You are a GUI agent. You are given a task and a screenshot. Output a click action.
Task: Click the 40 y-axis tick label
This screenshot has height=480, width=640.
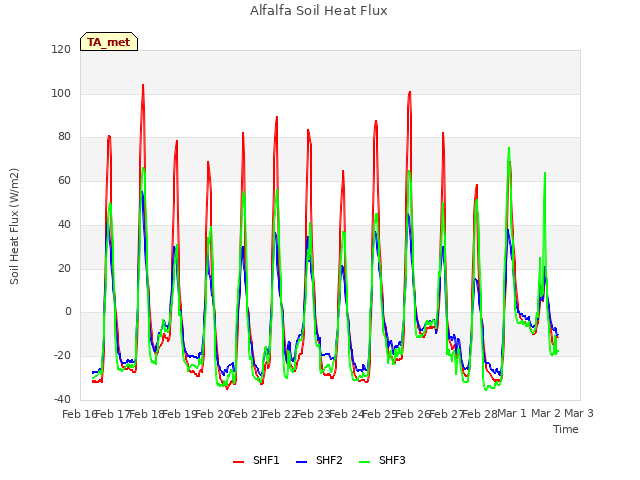[64, 224]
